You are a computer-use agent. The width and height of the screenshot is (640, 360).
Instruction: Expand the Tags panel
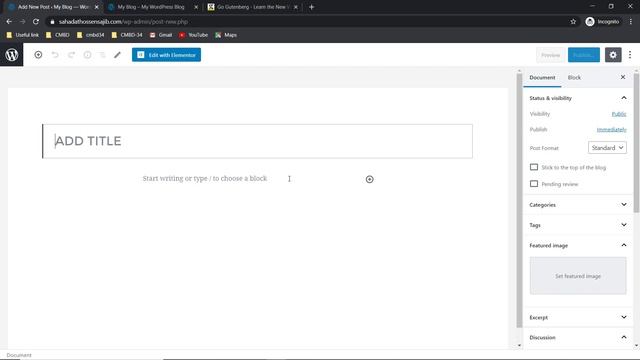(x=578, y=225)
